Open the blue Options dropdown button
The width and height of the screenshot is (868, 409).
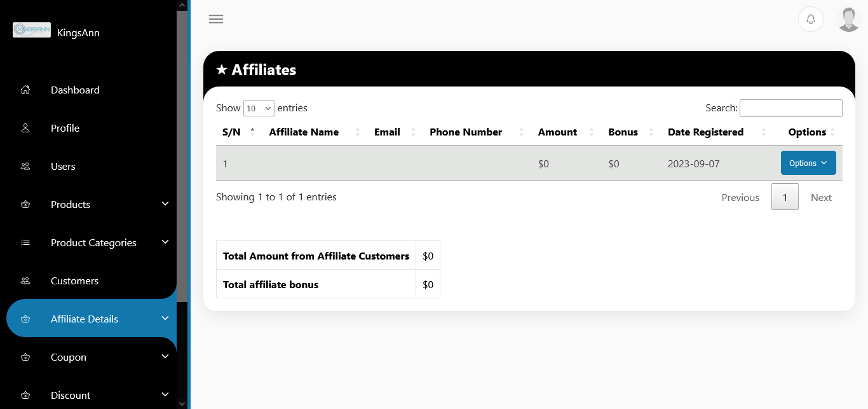808,163
